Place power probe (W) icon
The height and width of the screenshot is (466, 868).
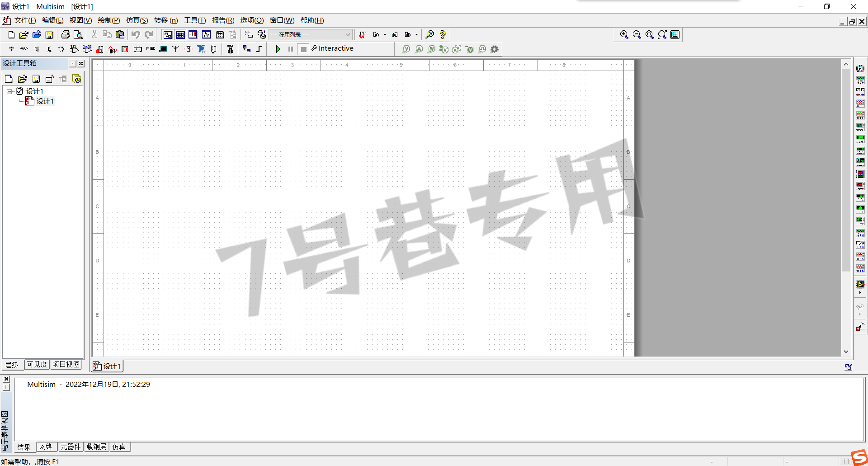pyautogui.click(x=432, y=49)
